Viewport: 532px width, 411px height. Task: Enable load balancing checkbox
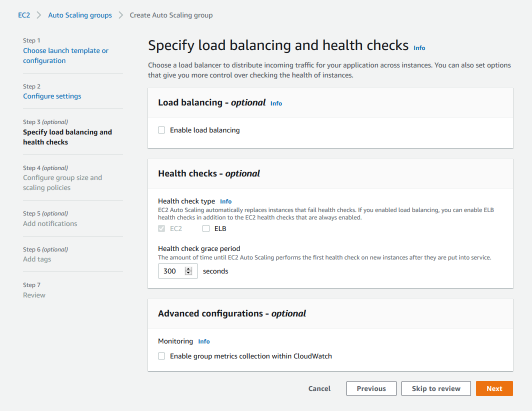point(161,130)
